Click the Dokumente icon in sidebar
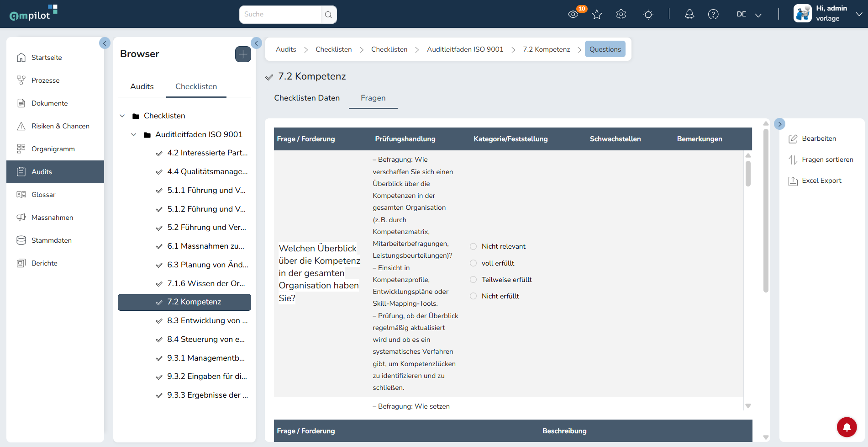The height and width of the screenshot is (447, 868). 21,103
